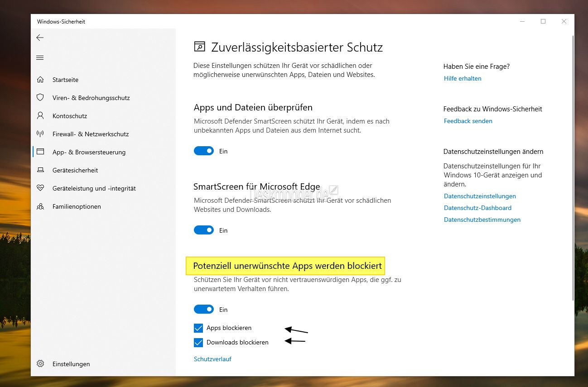Image resolution: width=588 pixels, height=387 pixels.
Task: Click the Gerätesicherheit laptop icon
Action: [x=40, y=170]
